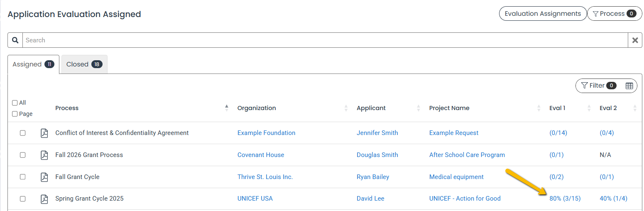Image resolution: width=644 pixels, height=211 pixels.
Task: Click Conflict of Interest & Confidentiality Agreement text
Action: click(122, 133)
